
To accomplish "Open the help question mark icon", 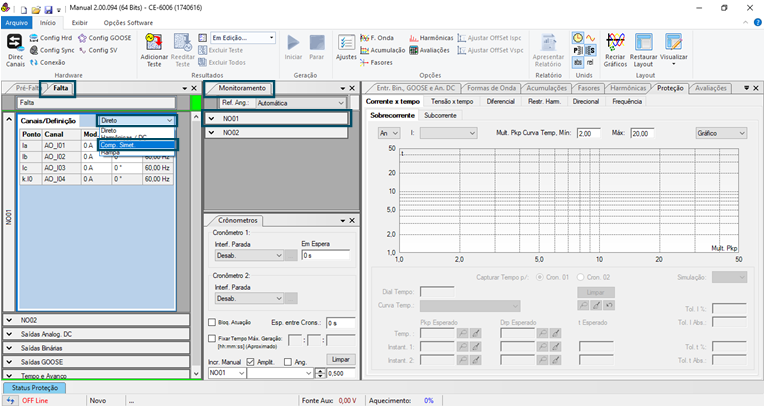I will click(758, 22).
